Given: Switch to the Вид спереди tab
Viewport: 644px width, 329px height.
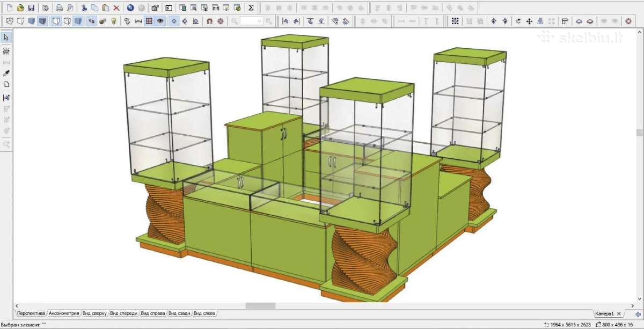Looking at the screenshot, I should 124,313.
